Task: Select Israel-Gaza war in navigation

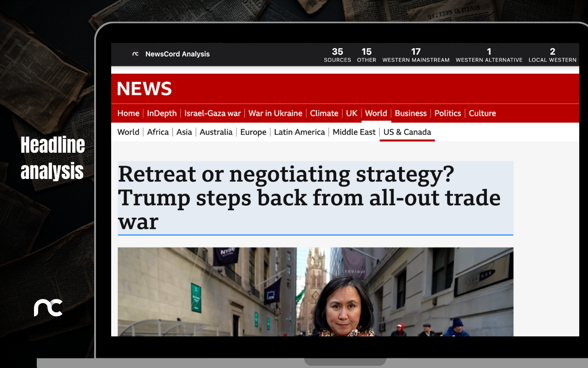Action: (213, 113)
